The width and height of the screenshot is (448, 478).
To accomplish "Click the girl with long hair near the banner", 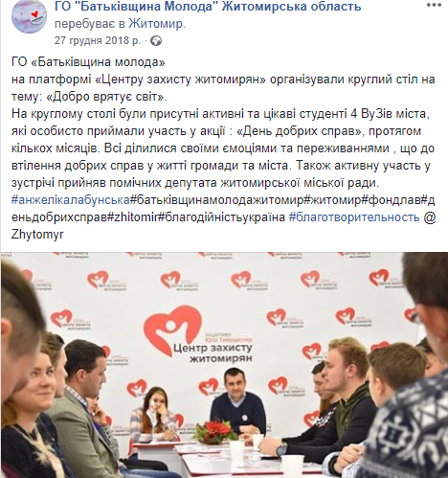I will tap(157, 412).
